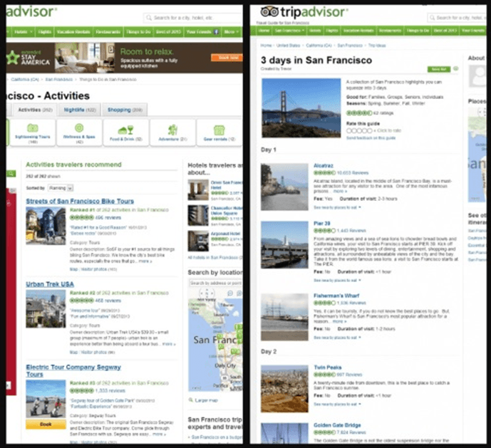
Task: Open the Golden Gate Bridge link
Action: tap(337, 425)
